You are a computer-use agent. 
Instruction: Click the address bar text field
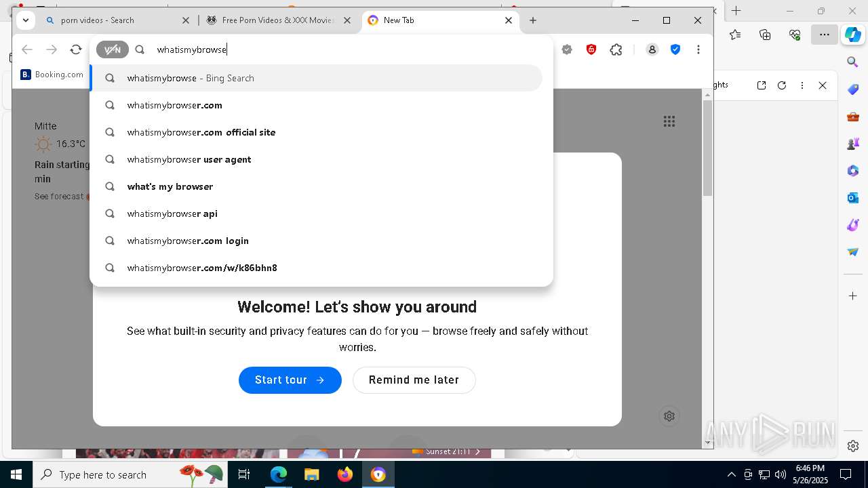(349, 49)
